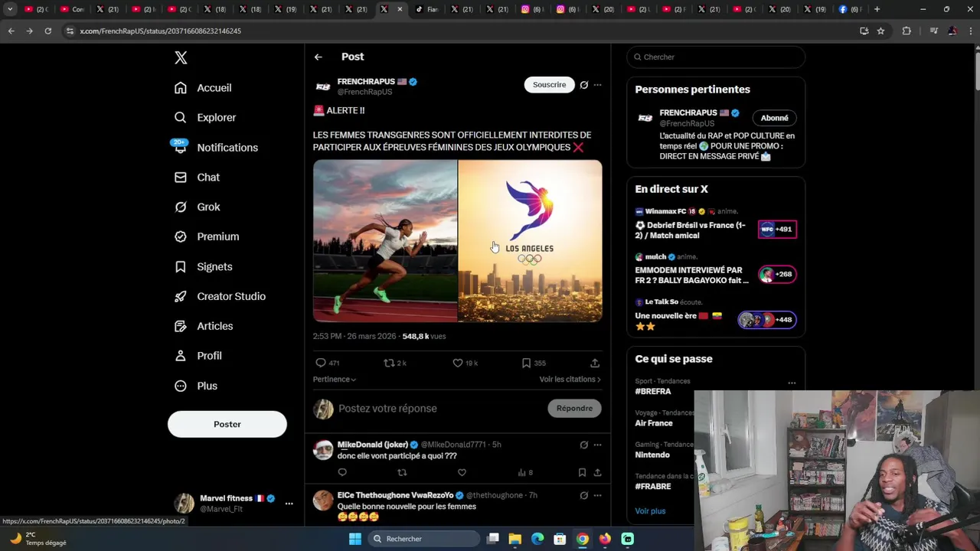The image size is (980, 551).
Task: Open Profil page
Action: [198, 356]
